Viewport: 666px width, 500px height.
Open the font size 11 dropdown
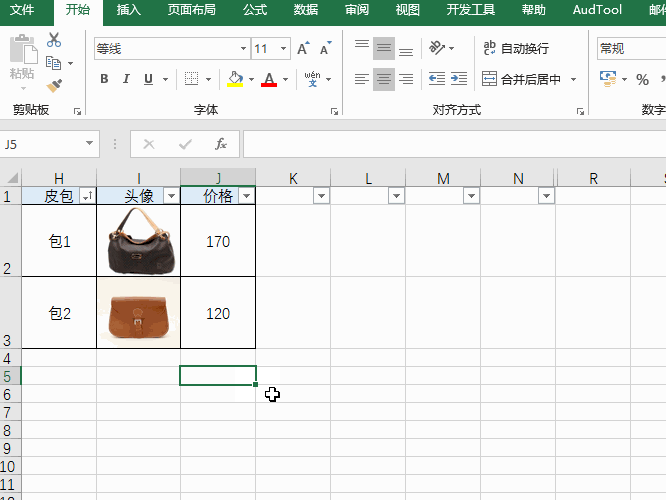click(283, 48)
